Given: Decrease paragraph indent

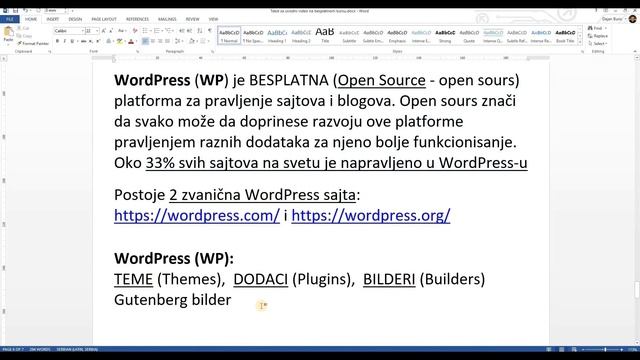Looking at the screenshot, I should coord(182,31).
